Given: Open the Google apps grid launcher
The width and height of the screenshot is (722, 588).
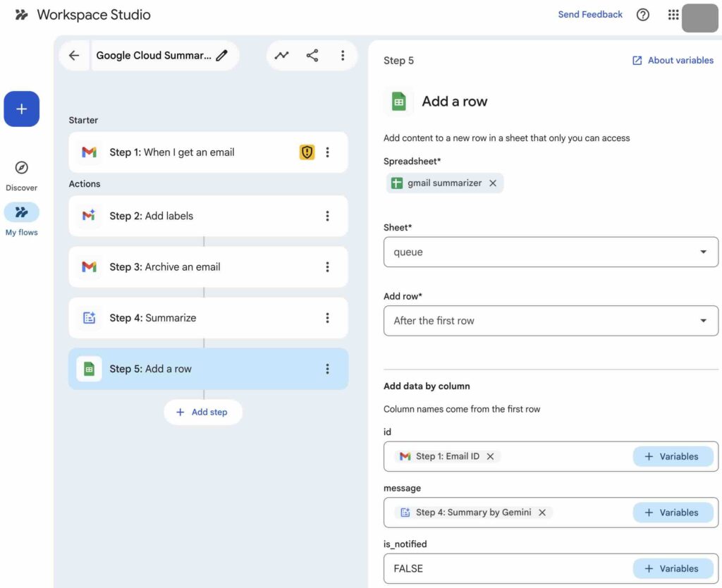Looking at the screenshot, I should pos(673,15).
